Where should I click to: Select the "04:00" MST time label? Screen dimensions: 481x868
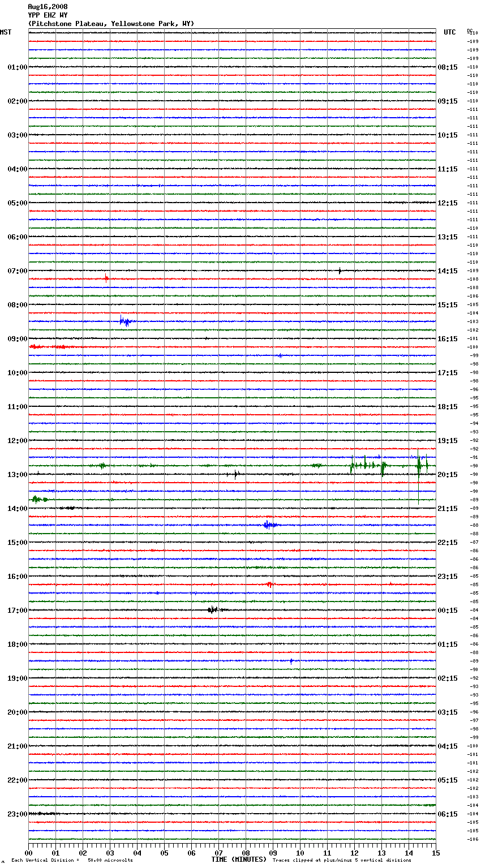18,169
